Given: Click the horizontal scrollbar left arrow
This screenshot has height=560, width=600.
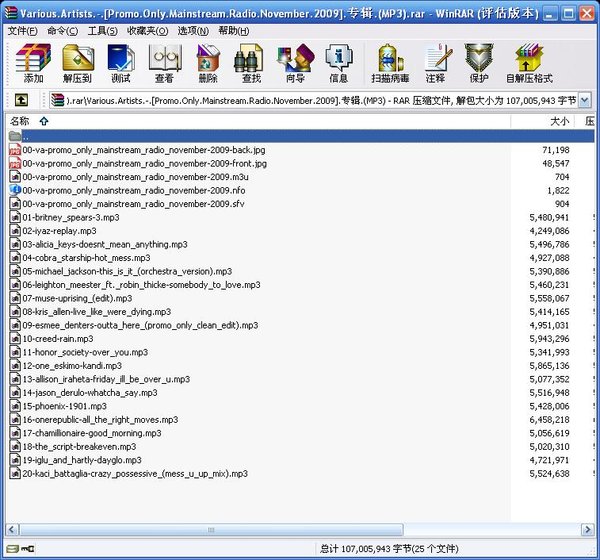Looking at the screenshot, I should (11, 530).
